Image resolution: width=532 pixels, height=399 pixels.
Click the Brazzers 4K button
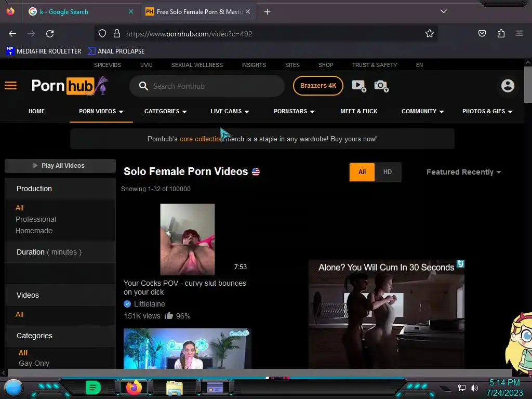click(x=318, y=86)
